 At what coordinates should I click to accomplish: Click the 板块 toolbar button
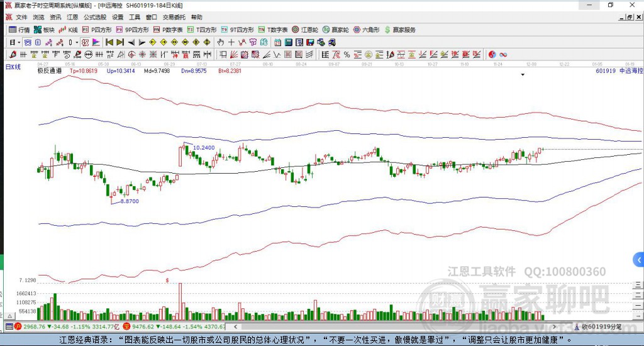point(45,30)
